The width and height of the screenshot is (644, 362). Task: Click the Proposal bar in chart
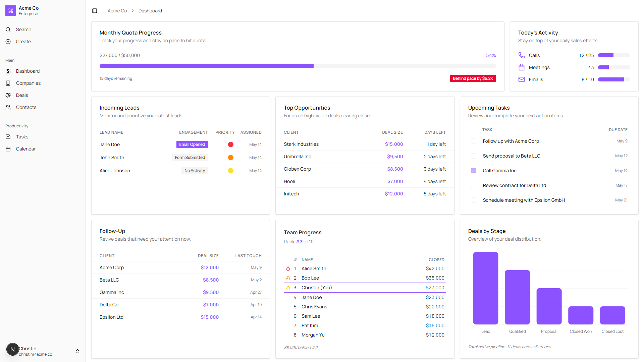pos(549,306)
